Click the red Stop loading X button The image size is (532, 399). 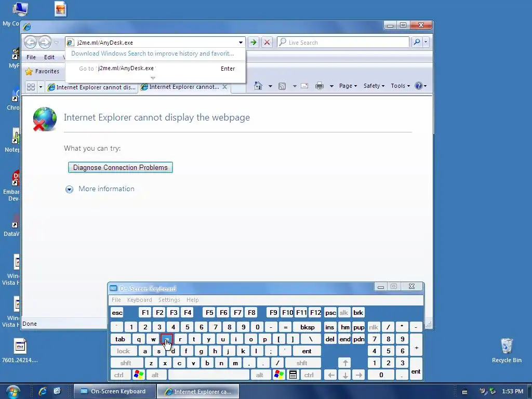267,43
